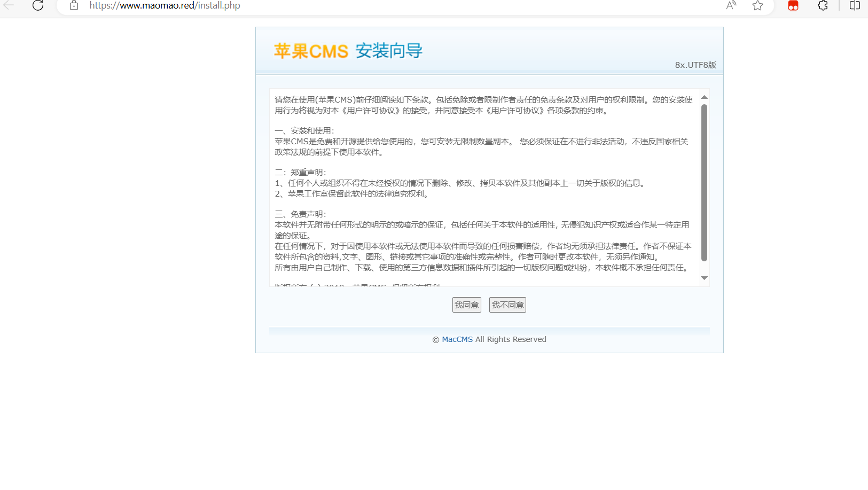Click the install.php URL in address bar
868x490 pixels.
pyautogui.click(x=165, y=5)
